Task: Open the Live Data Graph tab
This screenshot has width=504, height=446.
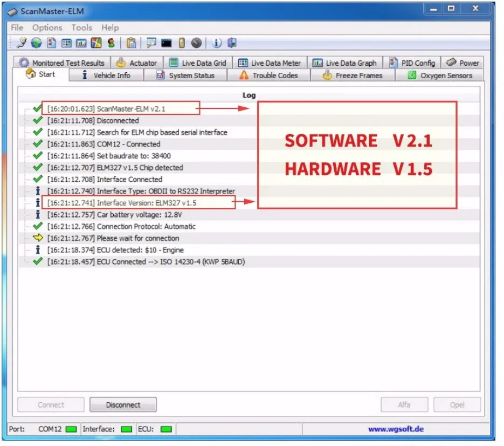Action: tap(344, 63)
